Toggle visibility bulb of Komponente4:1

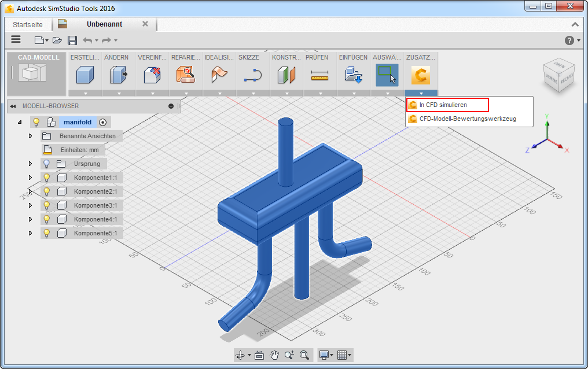46,219
